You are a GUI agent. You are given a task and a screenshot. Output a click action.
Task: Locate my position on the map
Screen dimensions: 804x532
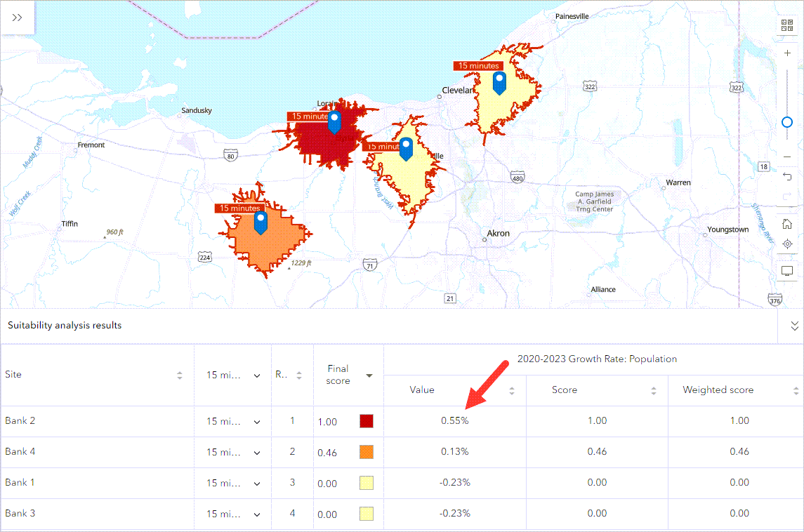[x=787, y=244]
